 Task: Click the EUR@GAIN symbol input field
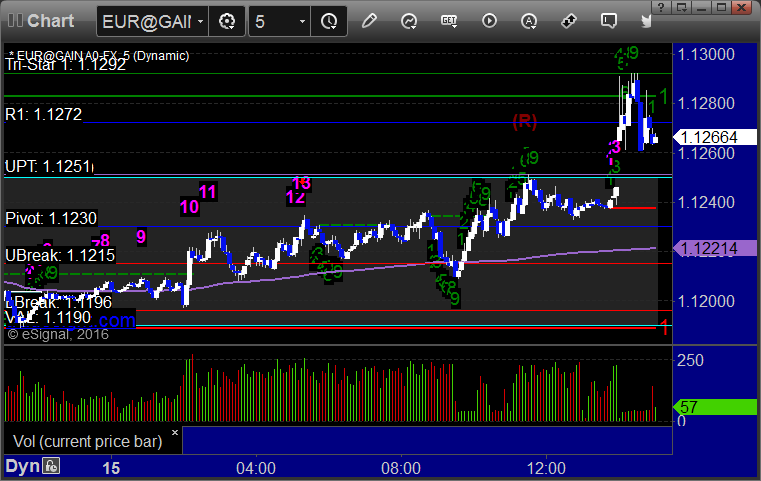point(147,21)
